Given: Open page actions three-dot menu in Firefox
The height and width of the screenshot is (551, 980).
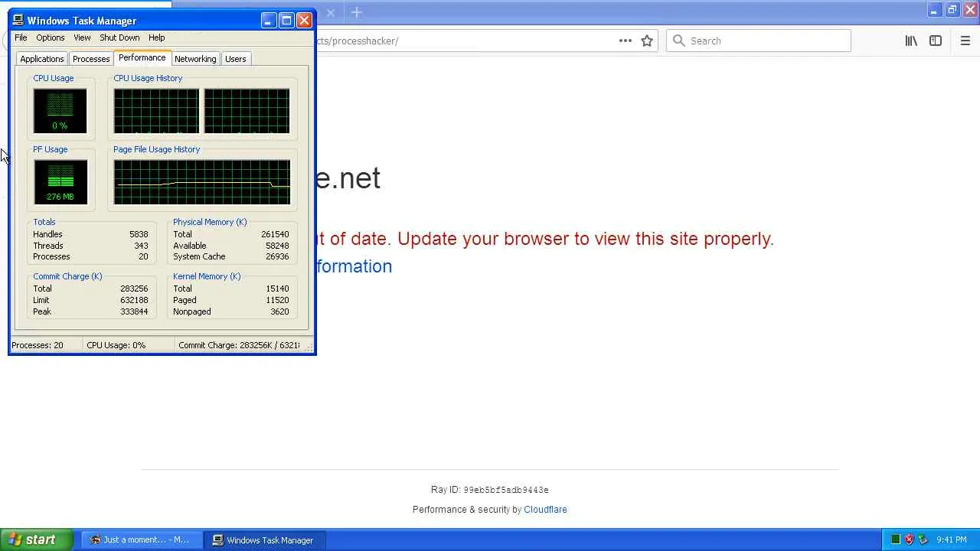Looking at the screenshot, I should click(x=626, y=41).
